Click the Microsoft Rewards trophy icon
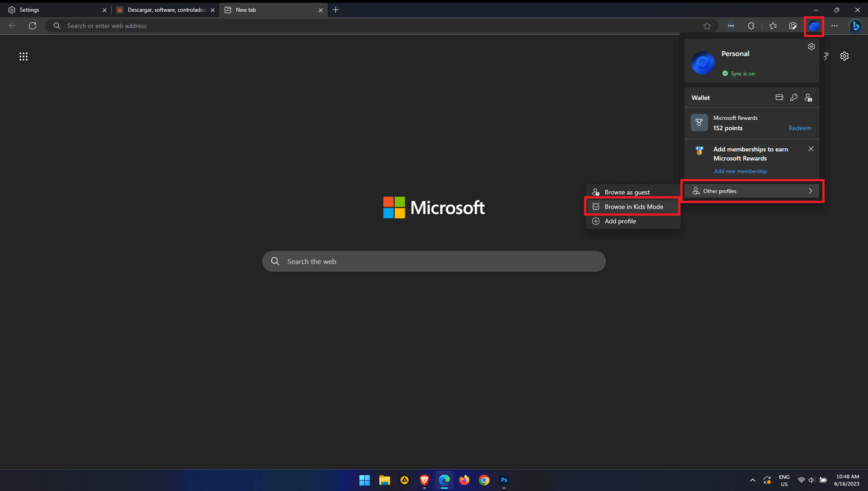The image size is (868, 491). [699, 123]
